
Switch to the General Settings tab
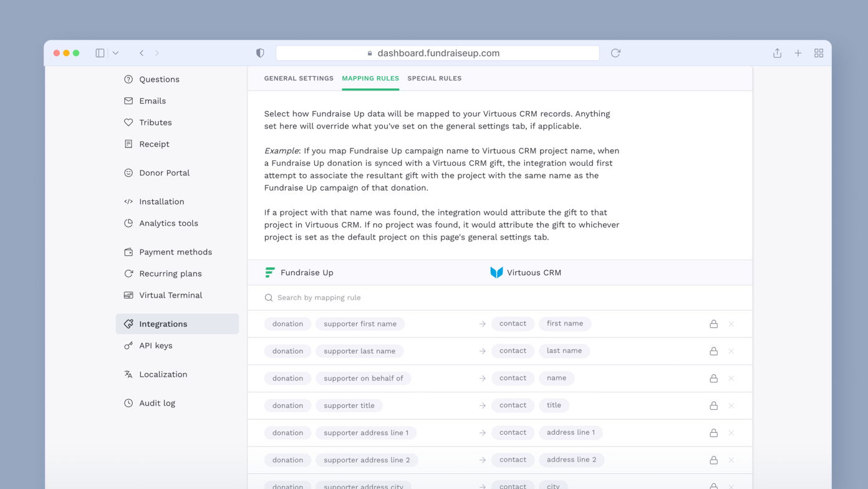(x=299, y=78)
